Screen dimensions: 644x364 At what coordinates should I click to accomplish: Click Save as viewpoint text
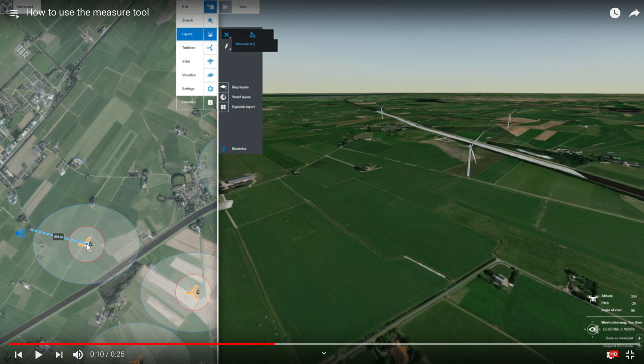pos(619,338)
